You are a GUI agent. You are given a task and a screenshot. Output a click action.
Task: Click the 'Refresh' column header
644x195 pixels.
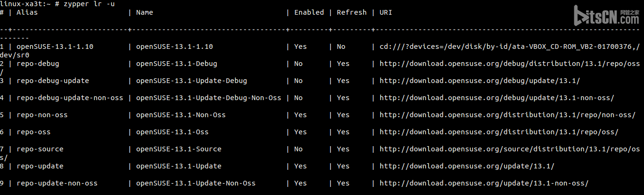(x=352, y=12)
